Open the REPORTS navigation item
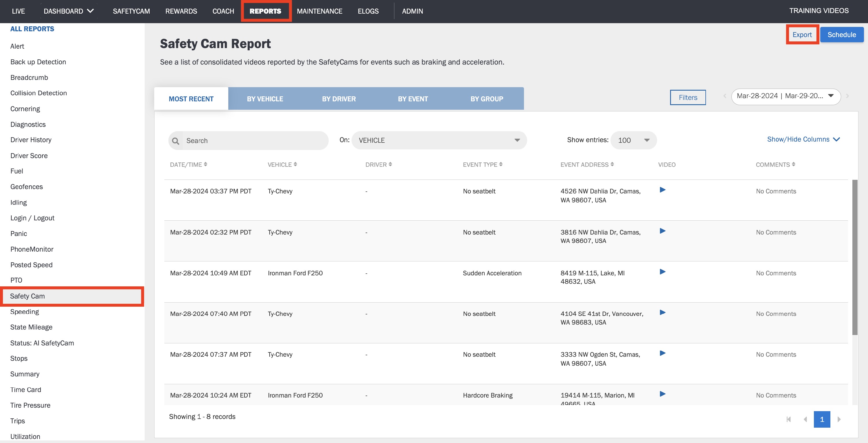The width and height of the screenshot is (868, 443). [266, 11]
